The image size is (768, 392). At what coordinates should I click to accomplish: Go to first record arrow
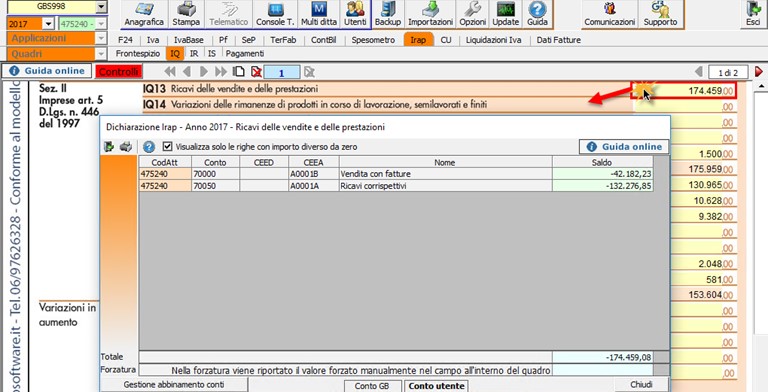point(170,72)
